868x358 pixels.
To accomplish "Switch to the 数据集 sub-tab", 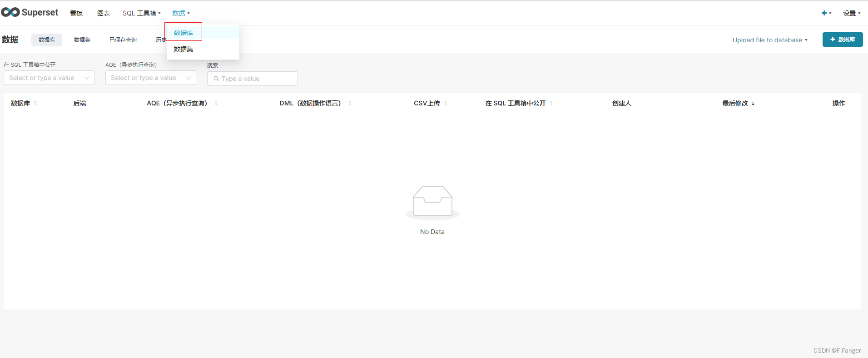I will pos(82,40).
